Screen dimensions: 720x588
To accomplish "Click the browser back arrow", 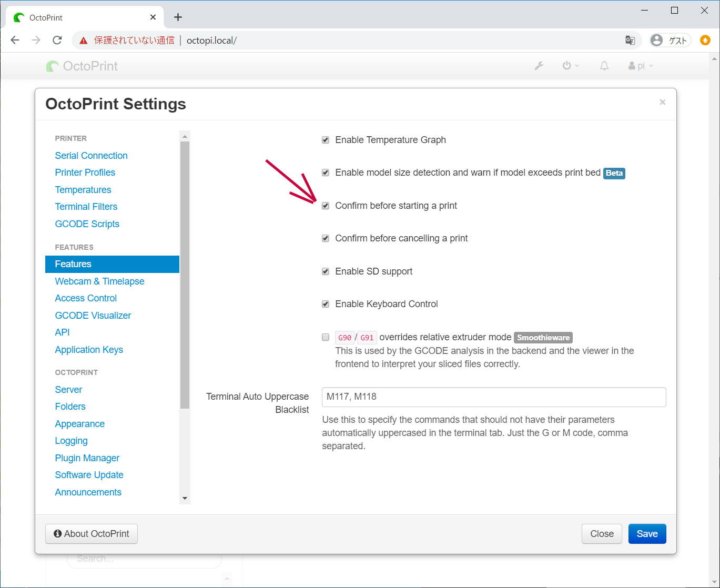I will (15, 40).
